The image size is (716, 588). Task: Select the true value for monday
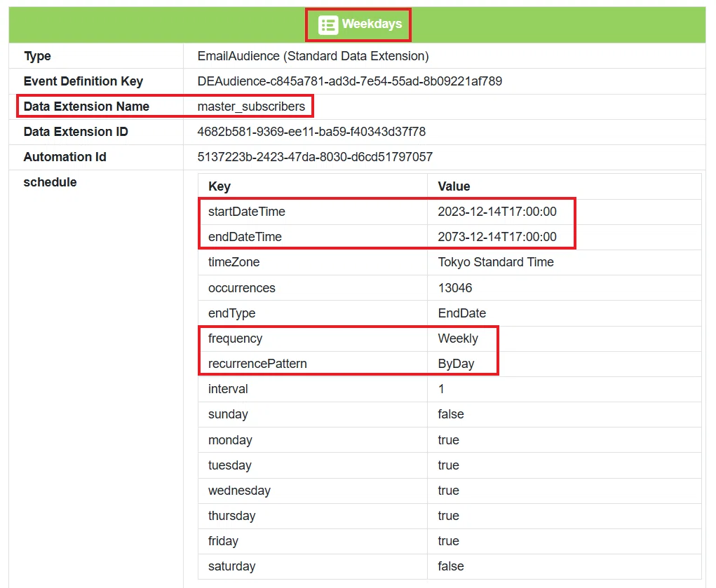(x=448, y=440)
